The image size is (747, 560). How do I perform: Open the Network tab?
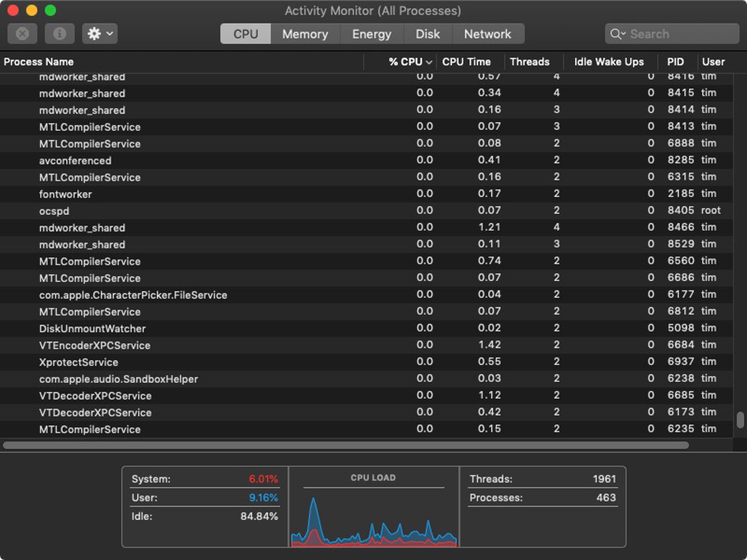487,34
